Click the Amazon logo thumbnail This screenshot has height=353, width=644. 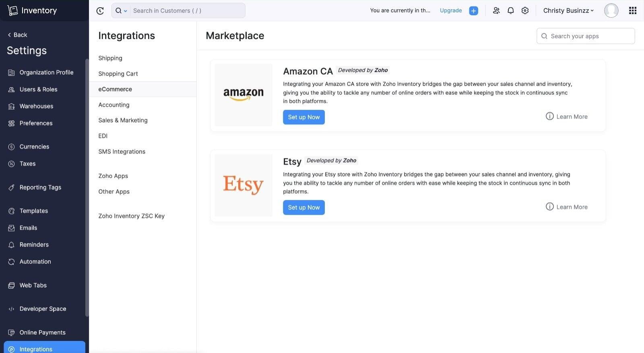coord(244,95)
